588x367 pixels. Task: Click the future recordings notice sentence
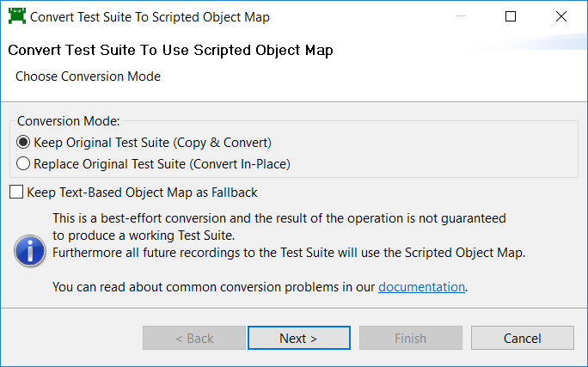click(289, 253)
